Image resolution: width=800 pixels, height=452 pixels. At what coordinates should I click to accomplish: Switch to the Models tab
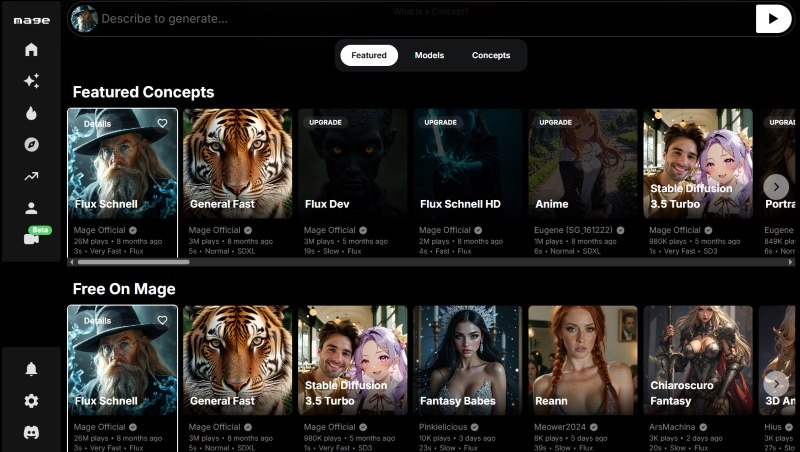429,56
